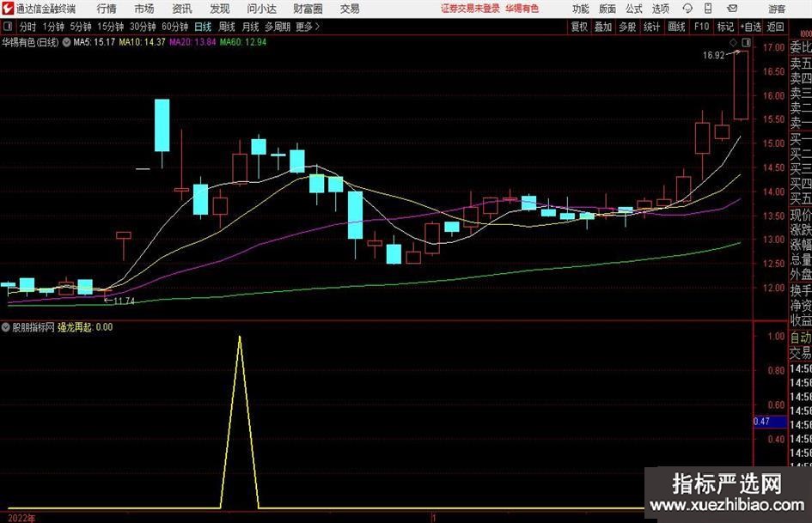Image resolution: width=812 pixels, height=523 pixels.
Task: Click the MA10: 14.37 value label
Action: click(x=142, y=42)
